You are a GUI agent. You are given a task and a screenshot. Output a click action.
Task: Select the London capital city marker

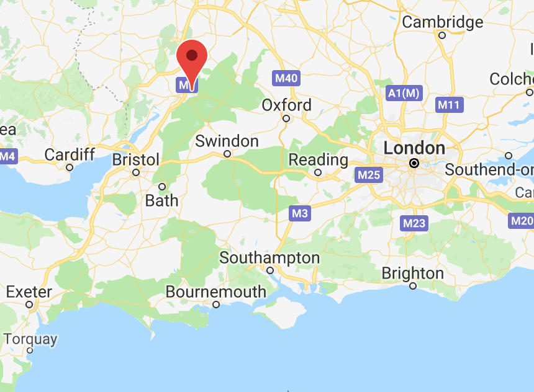click(414, 163)
